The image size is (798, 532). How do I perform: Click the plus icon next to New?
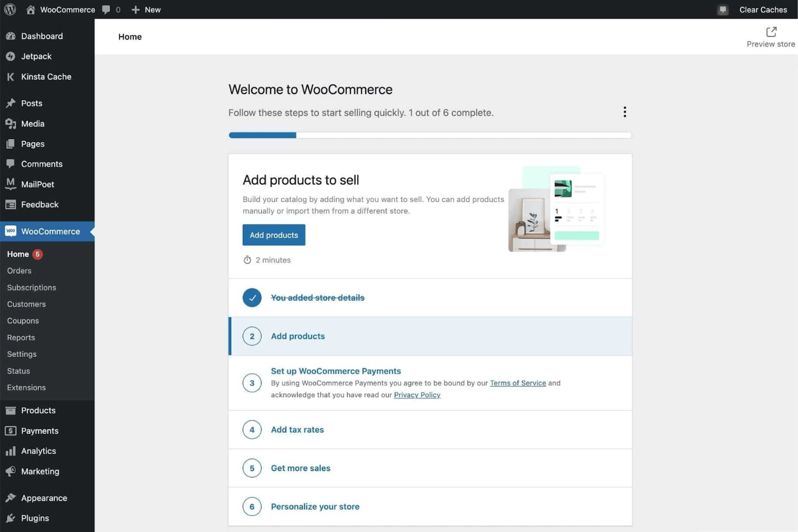click(x=135, y=10)
